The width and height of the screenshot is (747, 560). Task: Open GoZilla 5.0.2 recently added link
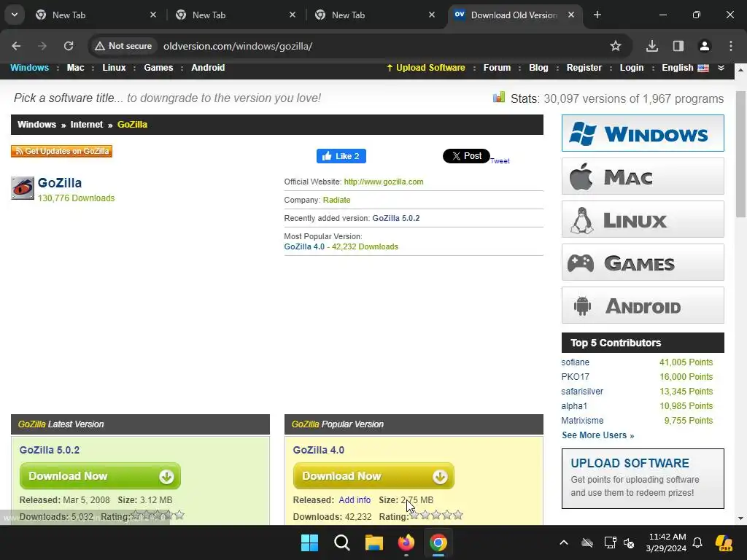(x=396, y=218)
